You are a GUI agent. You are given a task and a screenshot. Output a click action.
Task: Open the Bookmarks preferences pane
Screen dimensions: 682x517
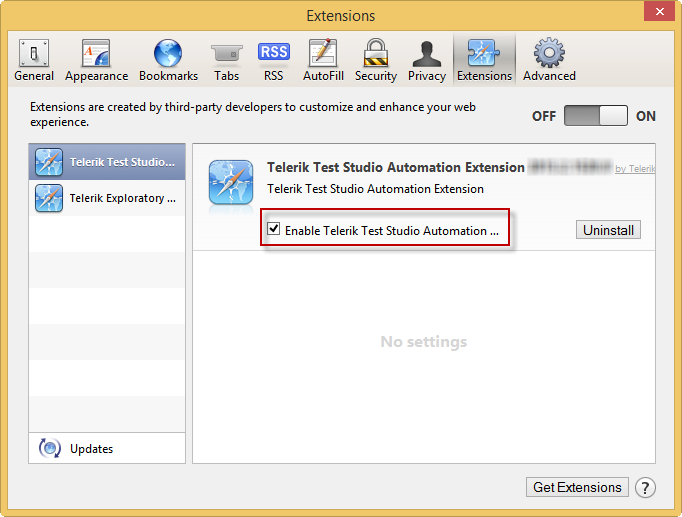pos(168,61)
